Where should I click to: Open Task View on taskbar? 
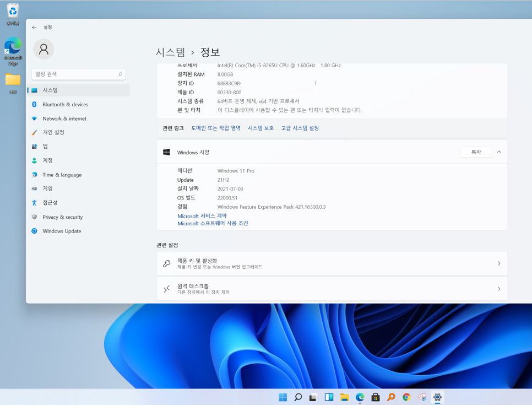click(313, 397)
